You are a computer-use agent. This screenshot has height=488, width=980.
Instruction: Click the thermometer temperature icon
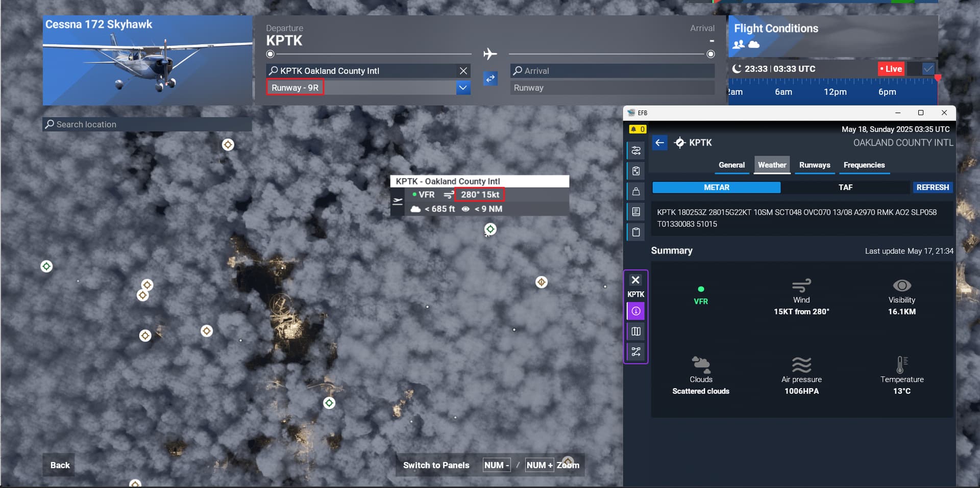click(902, 365)
